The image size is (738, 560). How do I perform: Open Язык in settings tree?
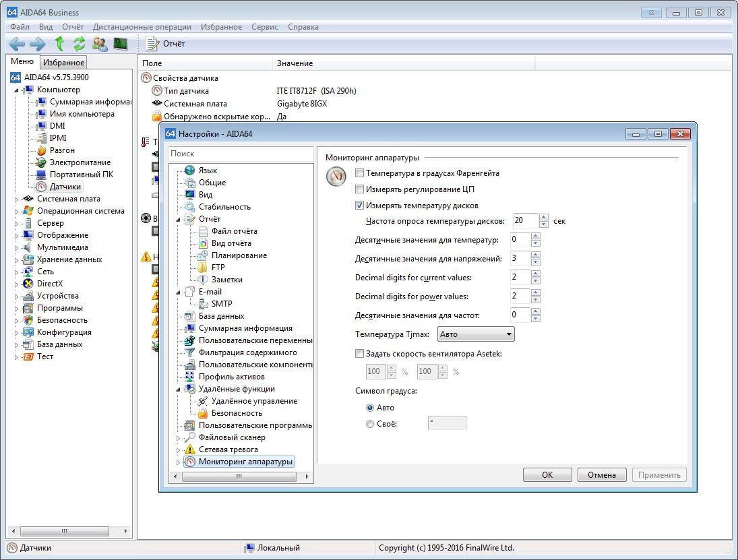tap(208, 170)
